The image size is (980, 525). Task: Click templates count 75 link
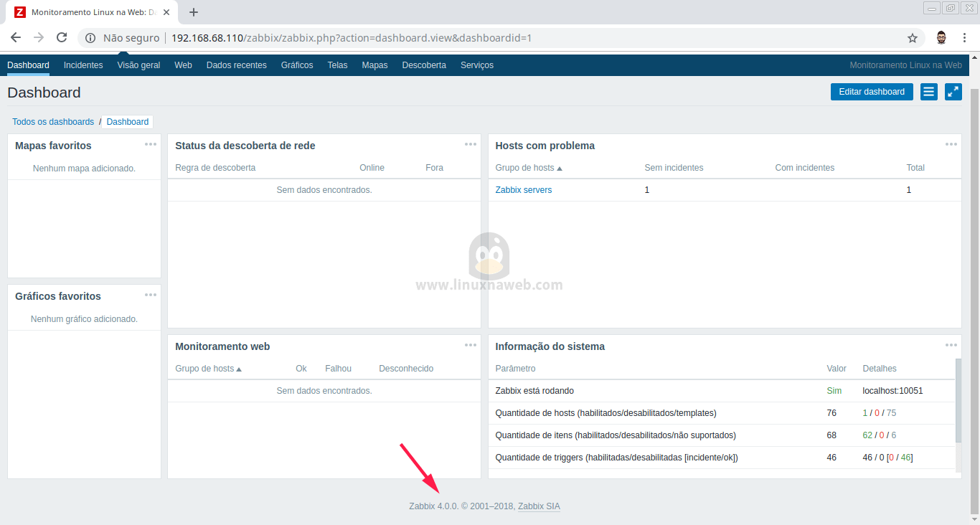[892, 413]
